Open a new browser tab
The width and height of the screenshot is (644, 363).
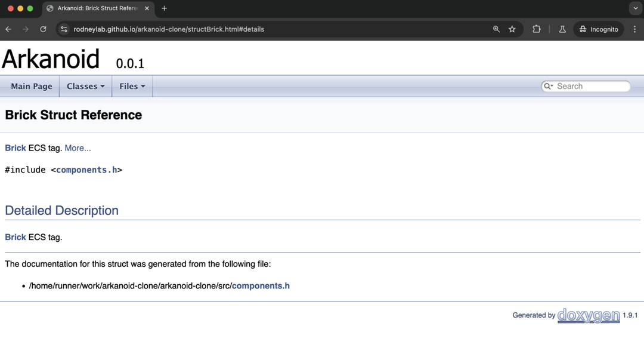click(x=165, y=8)
